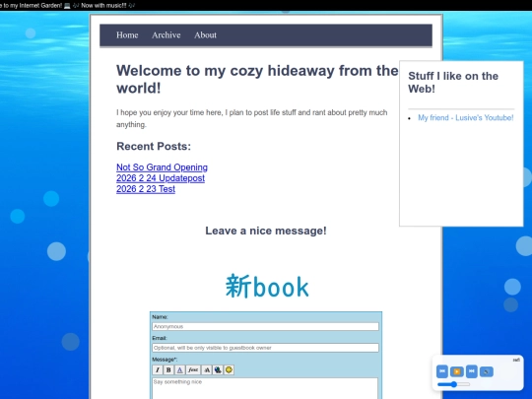Open the font picker button
Screen dimensions: 532x399
pos(193,369)
